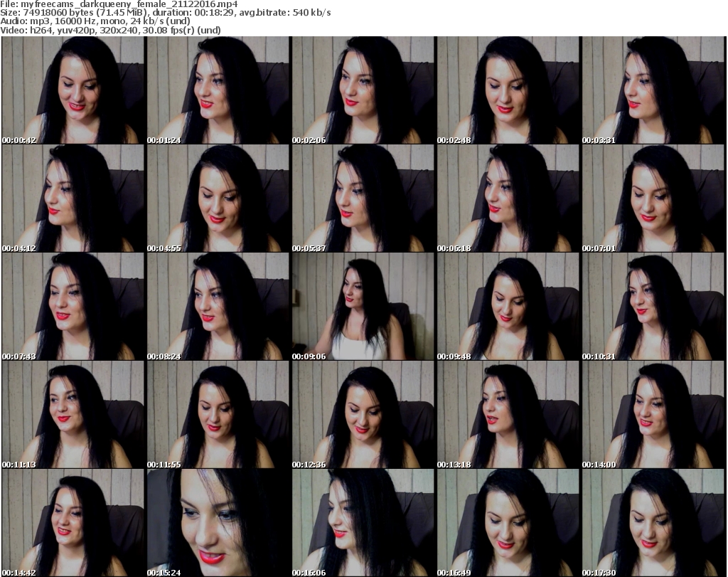Click the 00:03:31 frame thumbnail
728x577 pixels.
[653, 90]
